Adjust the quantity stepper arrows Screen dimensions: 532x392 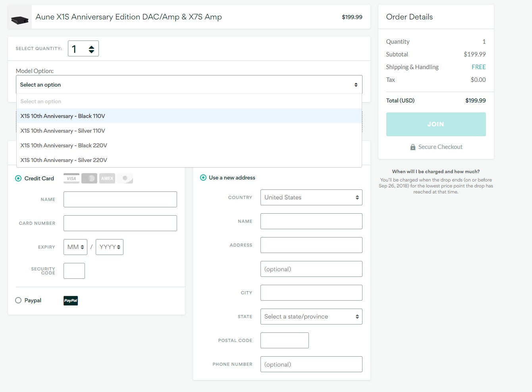[x=91, y=49]
